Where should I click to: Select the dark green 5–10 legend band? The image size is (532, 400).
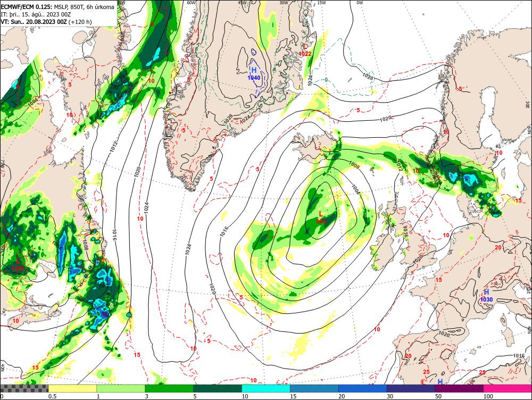click(x=218, y=388)
